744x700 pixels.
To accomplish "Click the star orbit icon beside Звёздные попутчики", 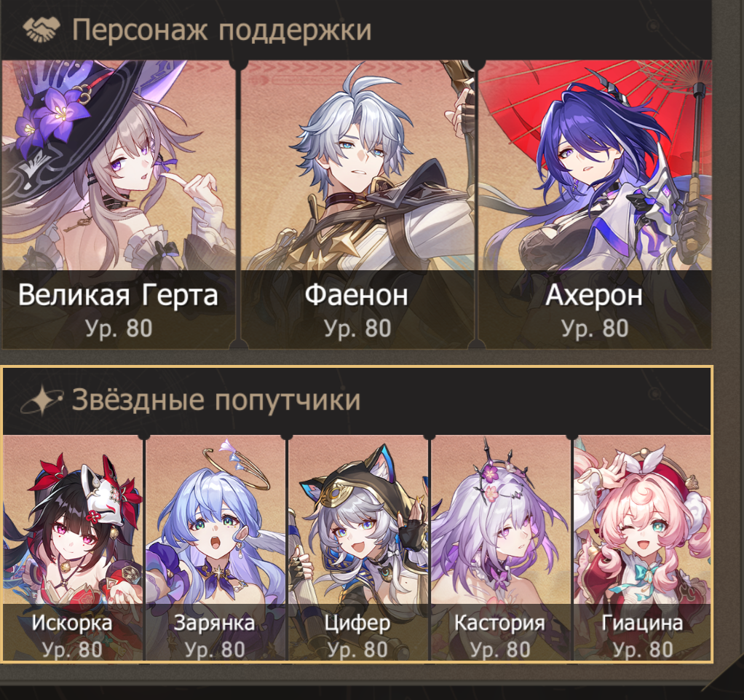I will pyautogui.click(x=41, y=401).
